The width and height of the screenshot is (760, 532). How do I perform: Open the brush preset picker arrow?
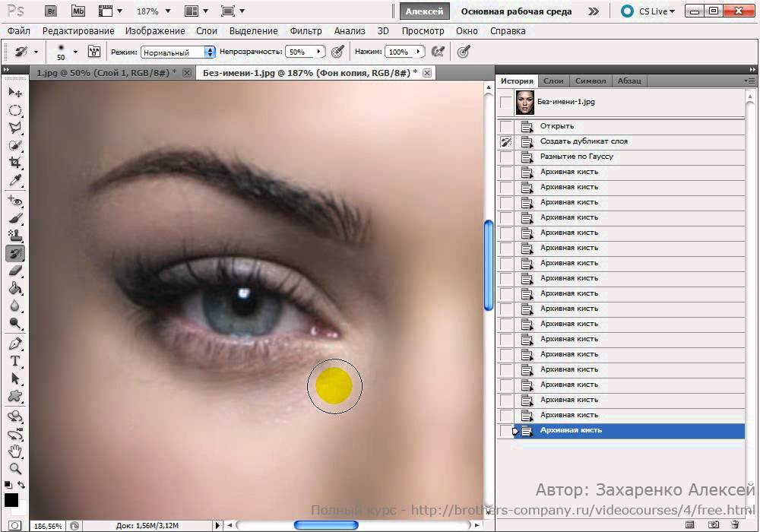point(75,52)
